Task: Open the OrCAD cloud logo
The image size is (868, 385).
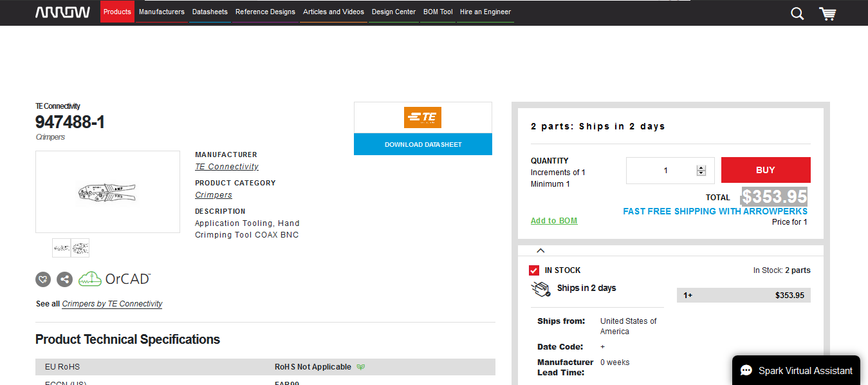Action: pyautogui.click(x=115, y=279)
